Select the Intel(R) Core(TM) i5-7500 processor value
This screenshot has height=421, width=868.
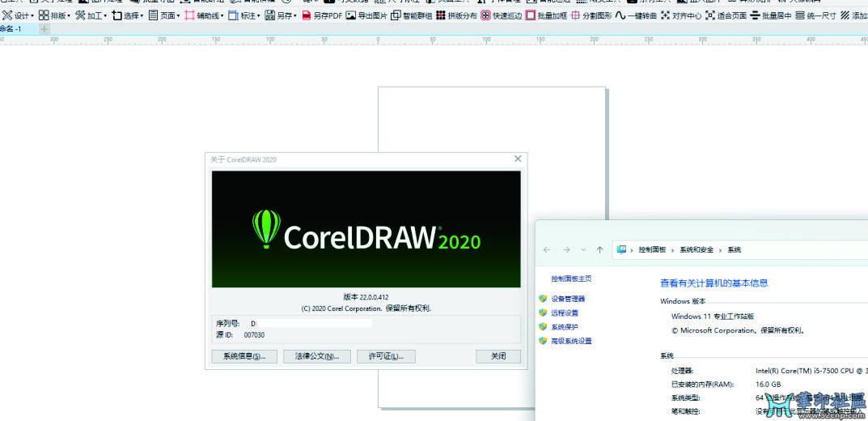coord(811,371)
